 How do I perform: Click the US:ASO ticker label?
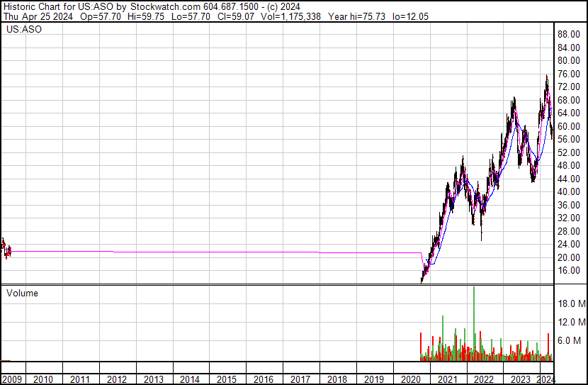tap(23, 30)
